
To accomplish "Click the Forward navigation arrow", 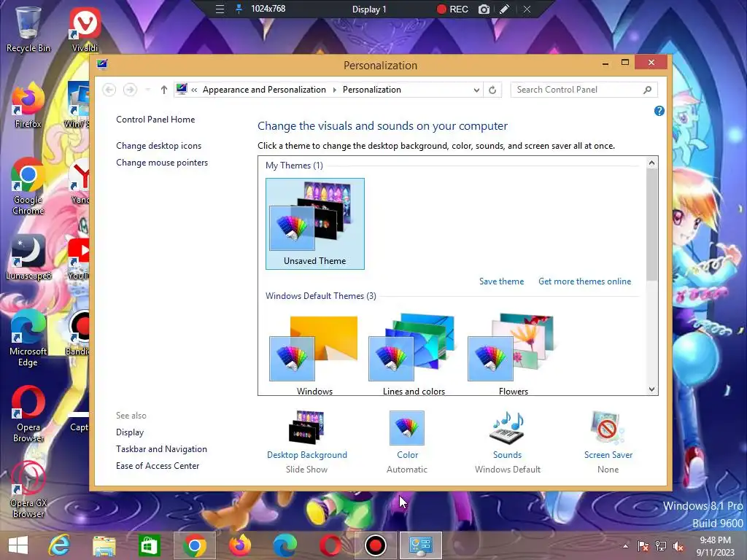I will point(130,90).
